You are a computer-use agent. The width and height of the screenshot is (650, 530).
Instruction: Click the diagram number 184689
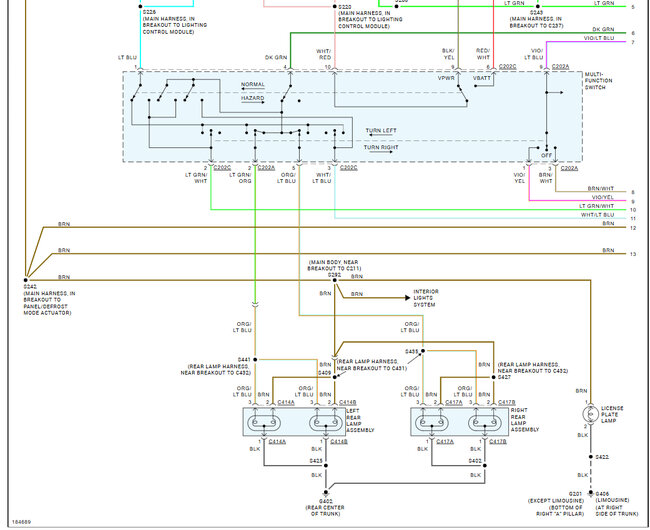coord(21,522)
